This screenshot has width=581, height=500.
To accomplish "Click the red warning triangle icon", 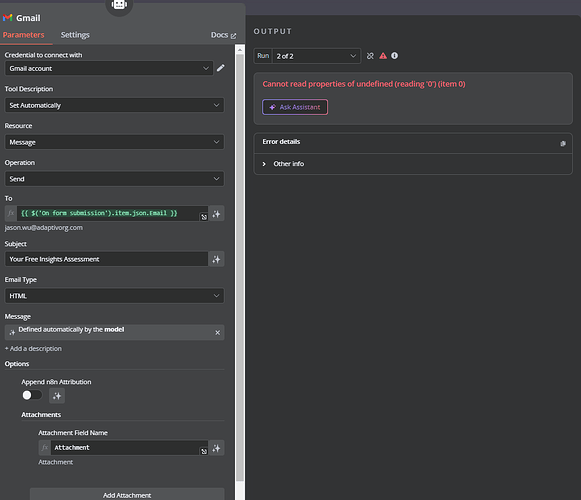I will pos(383,56).
